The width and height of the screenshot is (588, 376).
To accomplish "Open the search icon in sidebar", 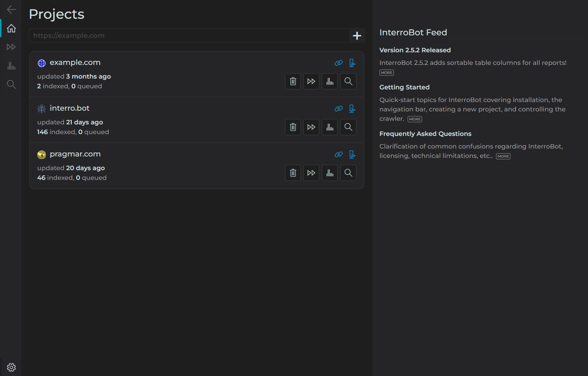I will pos(11,84).
